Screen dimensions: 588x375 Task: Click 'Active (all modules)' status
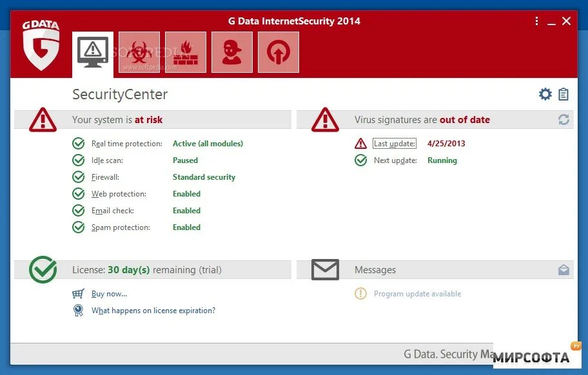click(x=208, y=144)
